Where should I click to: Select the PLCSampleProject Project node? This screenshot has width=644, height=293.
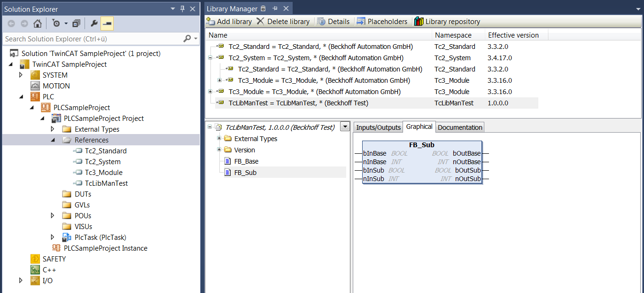tap(104, 119)
